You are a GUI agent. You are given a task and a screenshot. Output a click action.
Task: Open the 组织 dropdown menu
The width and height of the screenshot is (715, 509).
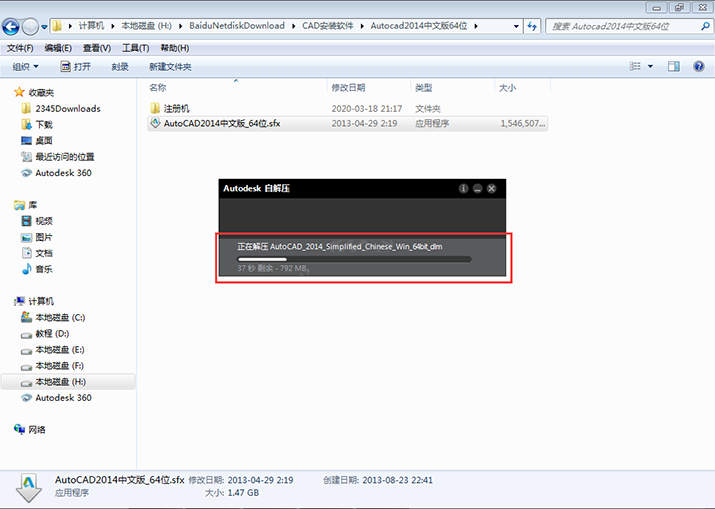(x=26, y=67)
